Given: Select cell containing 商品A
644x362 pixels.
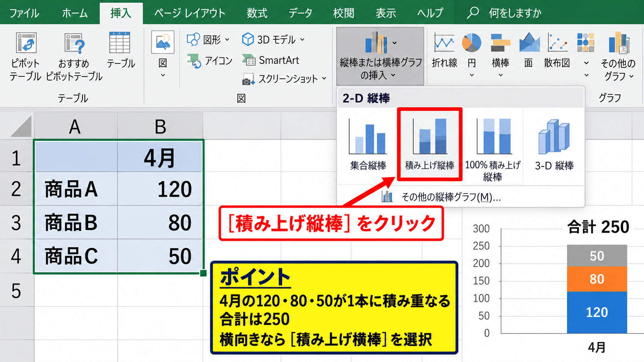Looking at the screenshot, I should 75,189.
